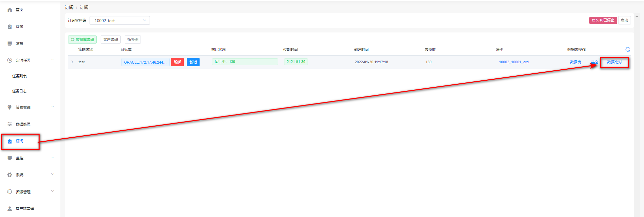
Task: Expand the 策略管理 menu
Action: coord(52,107)
